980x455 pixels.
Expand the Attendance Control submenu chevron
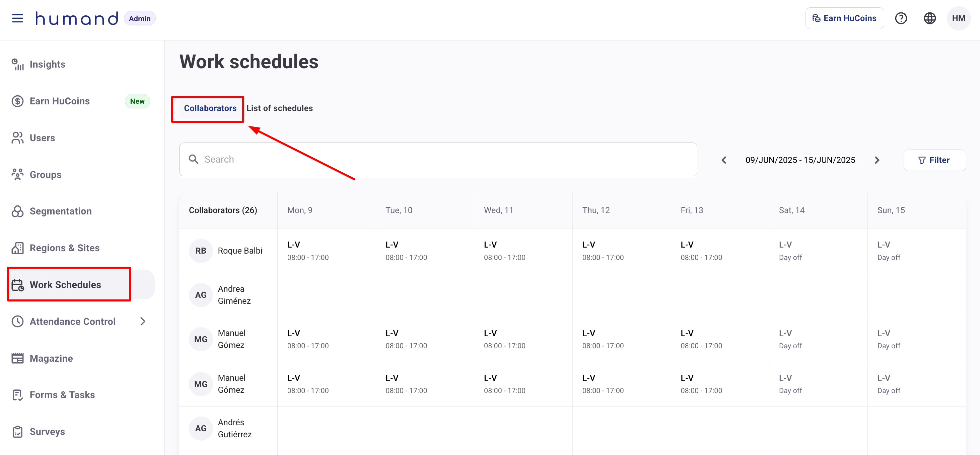click(143, 322)
